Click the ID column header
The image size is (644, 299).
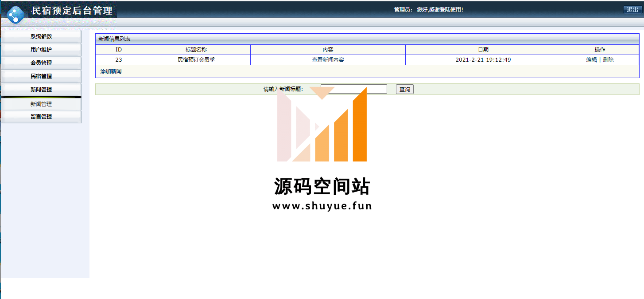(x=119, y=50)
